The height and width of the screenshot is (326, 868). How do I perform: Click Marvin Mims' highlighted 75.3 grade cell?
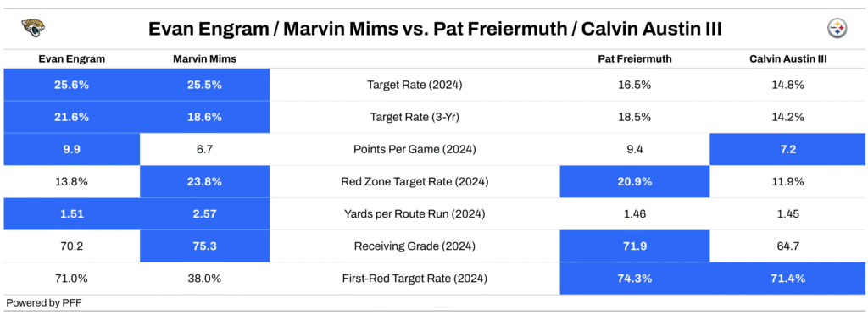coord(205,246)
